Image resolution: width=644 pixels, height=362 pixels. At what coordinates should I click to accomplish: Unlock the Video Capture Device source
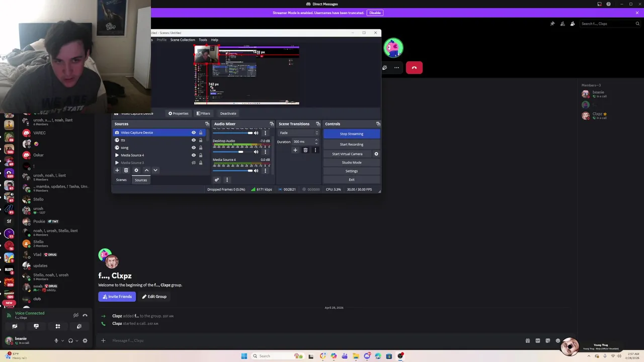[200, 133]
